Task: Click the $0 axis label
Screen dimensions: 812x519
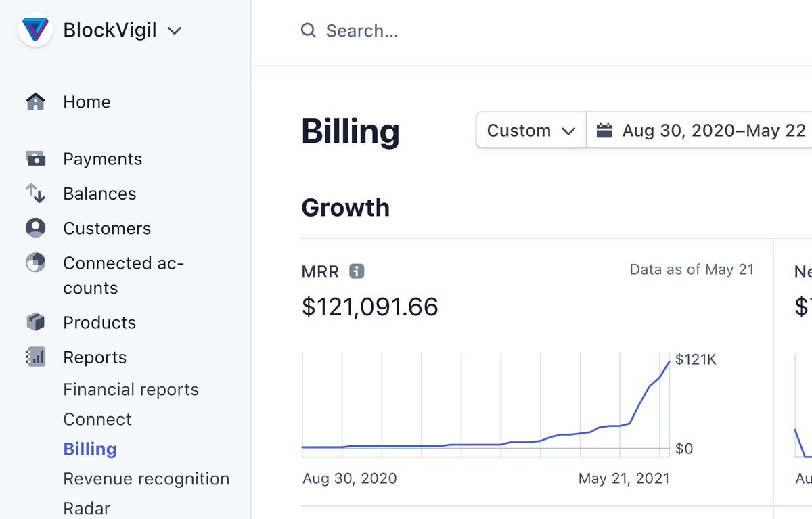Action: (x=684, y=449)
